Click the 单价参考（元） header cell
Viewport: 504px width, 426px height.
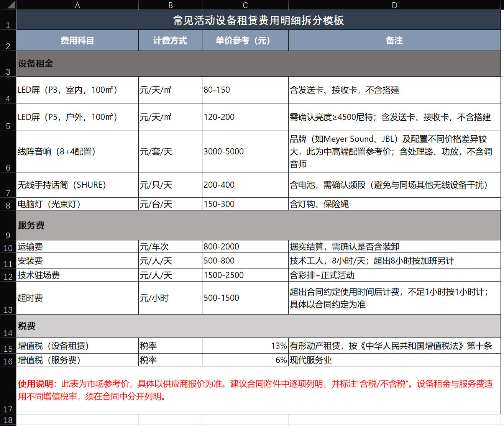click(x=245, y=41)
